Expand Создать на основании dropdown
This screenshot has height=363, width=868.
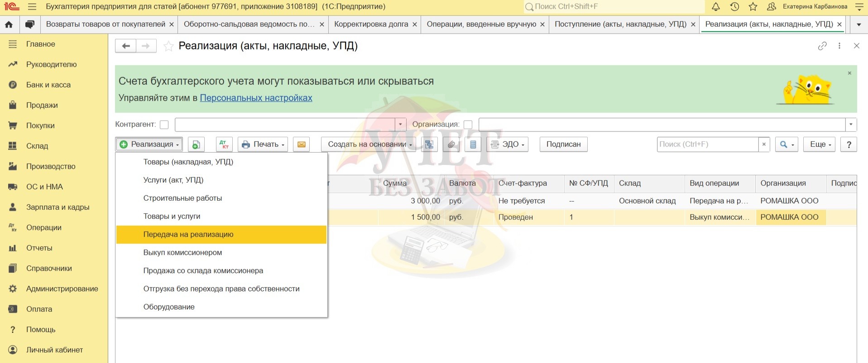click(369, 145)
